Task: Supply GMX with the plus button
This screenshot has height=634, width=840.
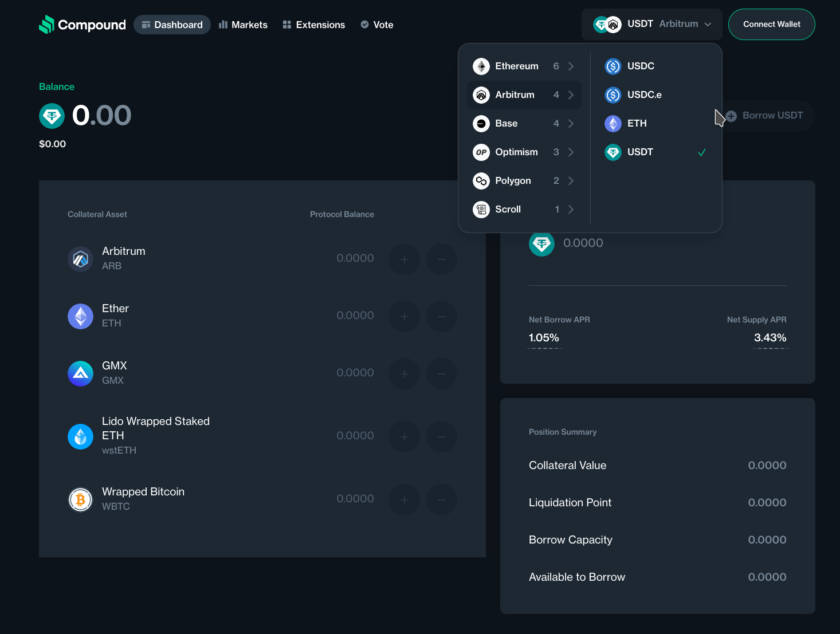Action: tap(405, 373)
